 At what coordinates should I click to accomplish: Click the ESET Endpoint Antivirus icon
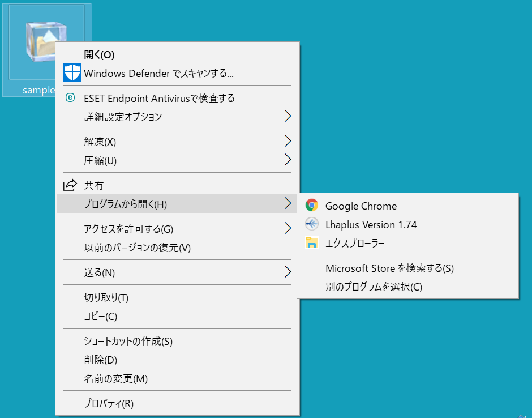click(70, 98)
